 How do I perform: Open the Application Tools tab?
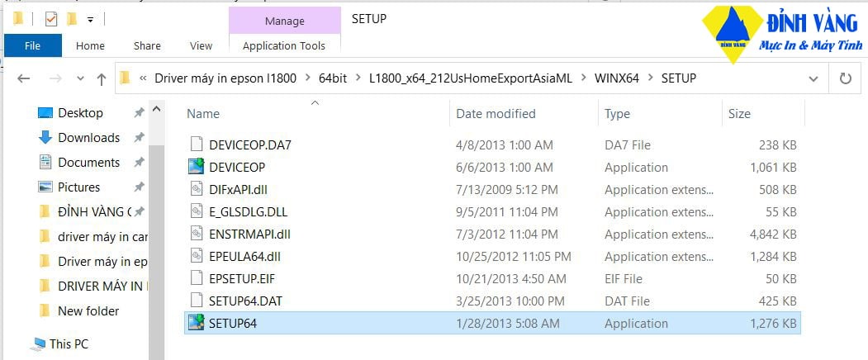tap(284, 46)
